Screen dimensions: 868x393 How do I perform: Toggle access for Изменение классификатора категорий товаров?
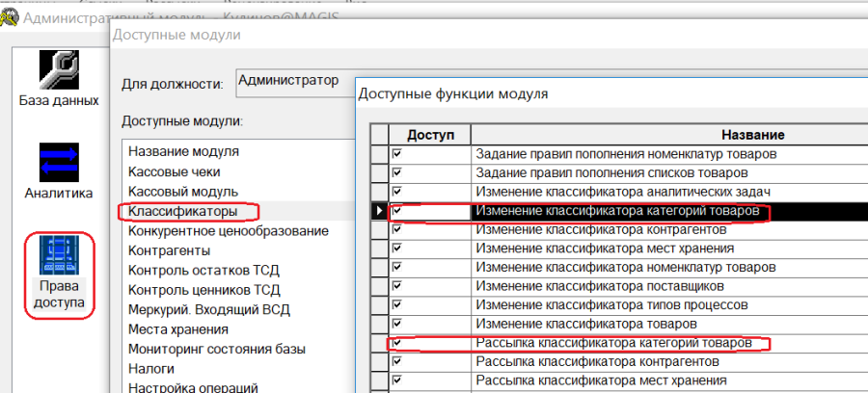coord(396,211)
